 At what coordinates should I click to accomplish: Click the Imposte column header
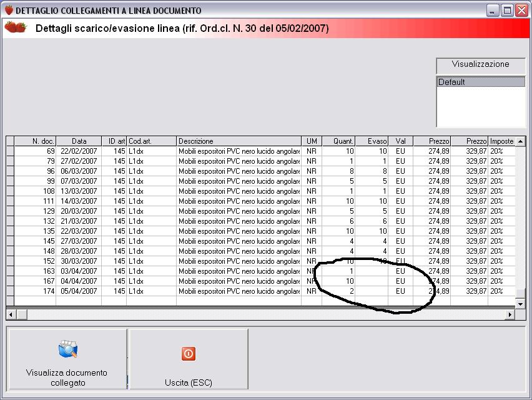[x=501, y=141]
